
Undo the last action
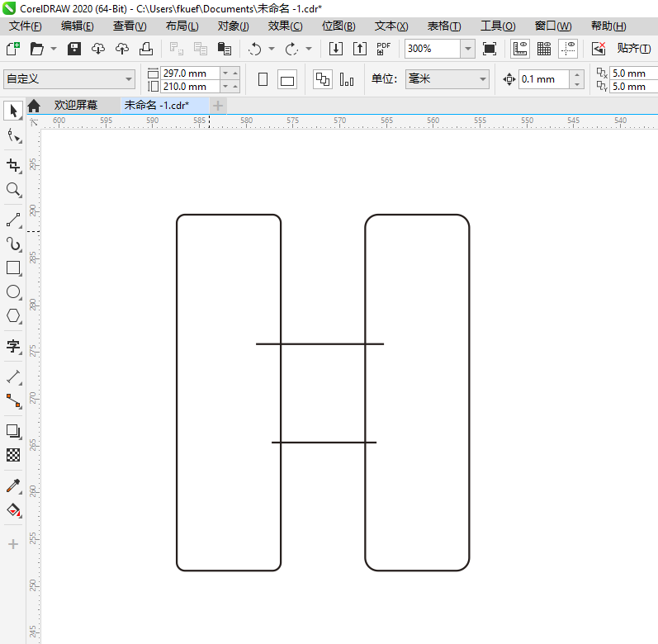pyautogui.click(x=255, y=49)
